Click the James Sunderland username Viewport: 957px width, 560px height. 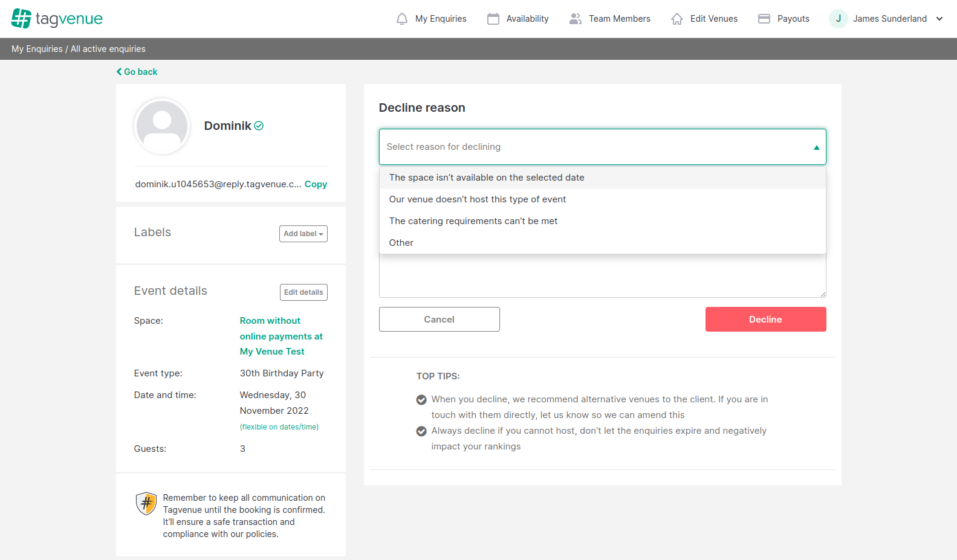coord(890,19)
